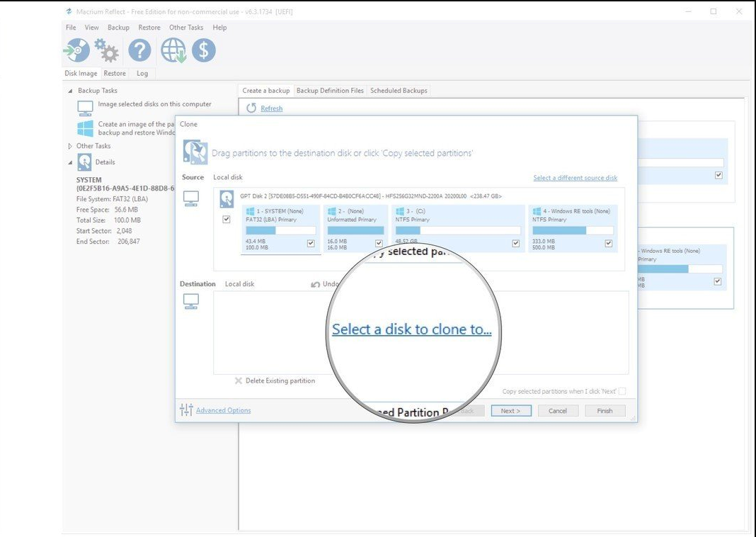
Task: Click Windows icon on partition 4 Windows RE tools
Action: [x=536, y=211]
